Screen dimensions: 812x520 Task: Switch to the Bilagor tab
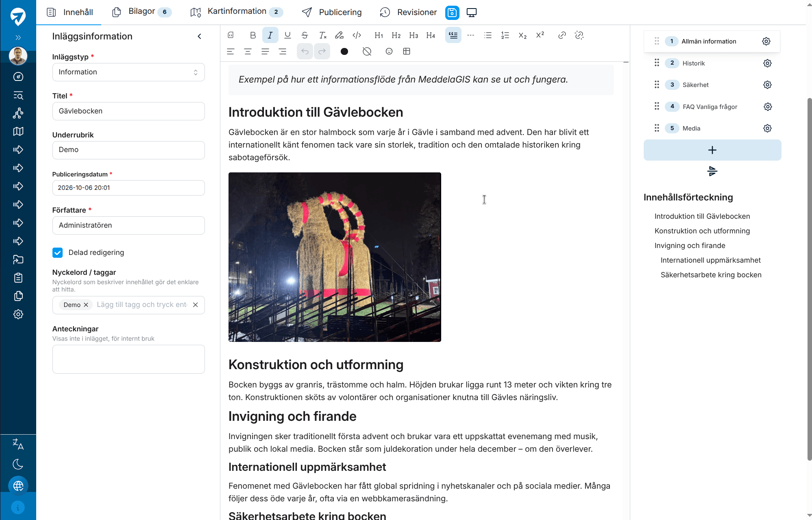click(142, 12)
